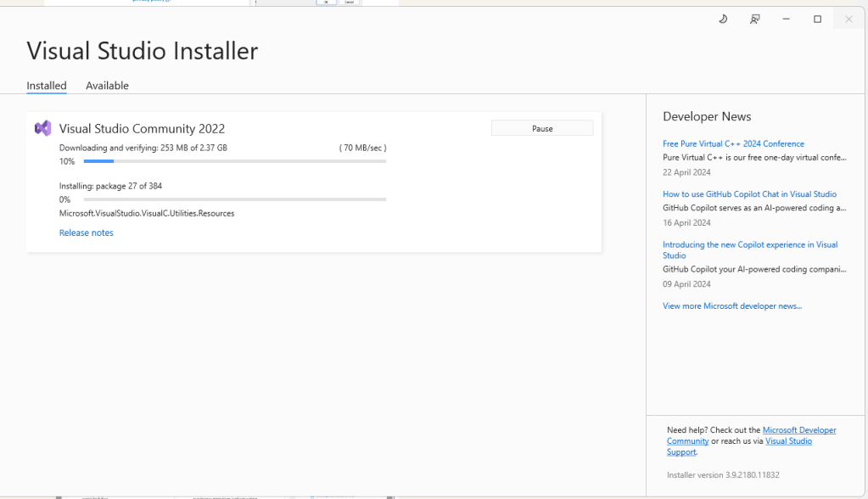The height and width of the screenshot is (499, 868).
Task: Open the Microsoft Developer Community link
Action: coord(751,436)
